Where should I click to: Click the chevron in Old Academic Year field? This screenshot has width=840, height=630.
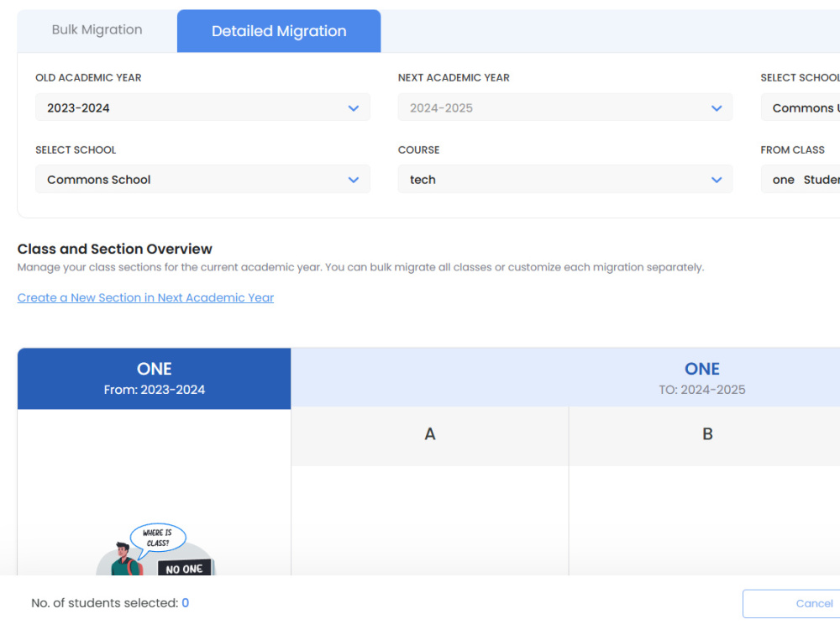tap(353, 108)
